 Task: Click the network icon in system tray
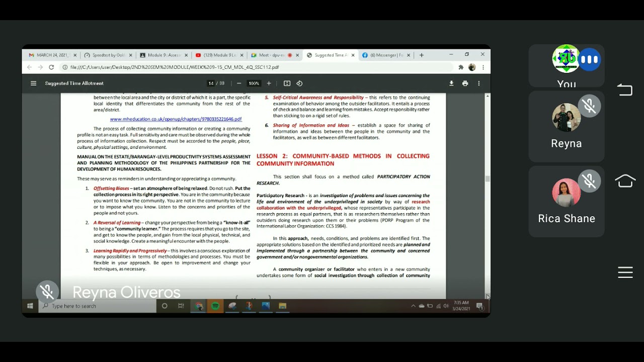(x=438, y=306)
